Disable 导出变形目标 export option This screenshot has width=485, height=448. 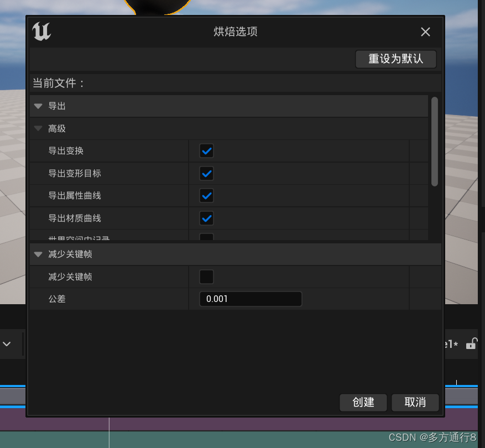pos(206,173)
